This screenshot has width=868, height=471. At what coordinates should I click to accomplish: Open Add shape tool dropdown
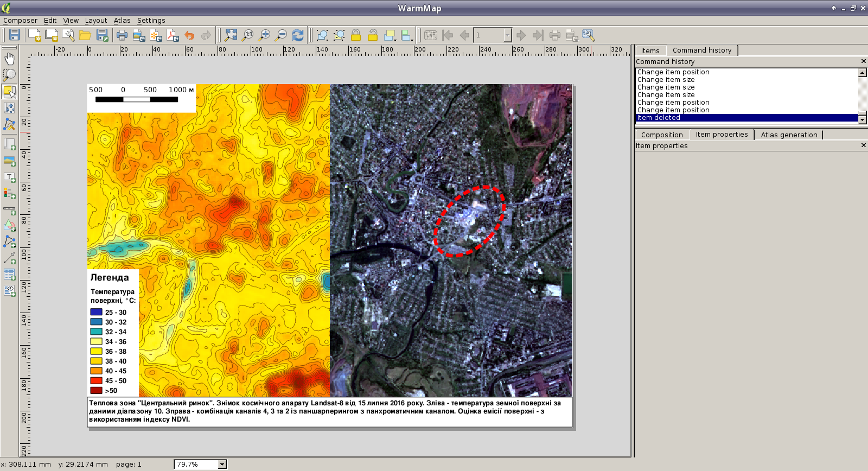click(x=9, y=226)
